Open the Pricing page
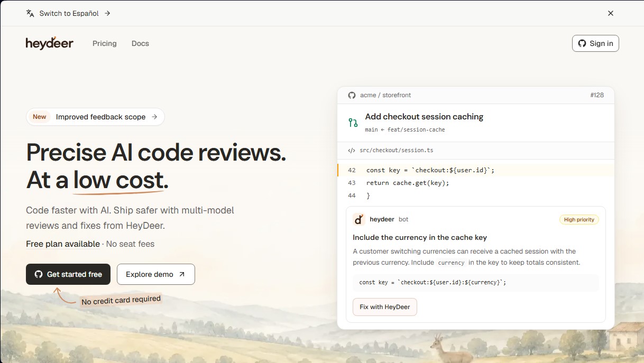Image resolution: width=644 pixels, height=363 pixels. point(105,43)
